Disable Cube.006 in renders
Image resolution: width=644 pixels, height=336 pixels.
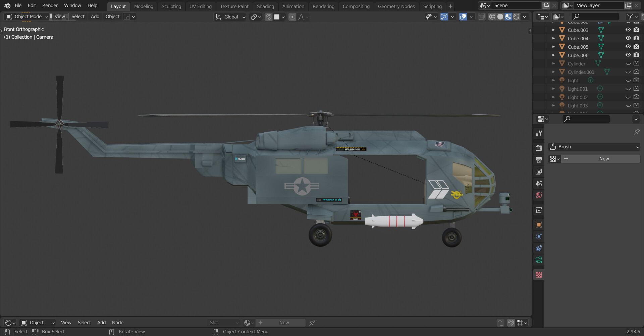click(636, 55)
